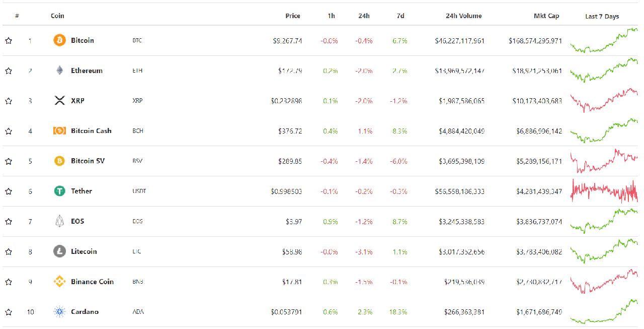Favorite Ethereum with its star
644x329 pixels.
point(9,71)
